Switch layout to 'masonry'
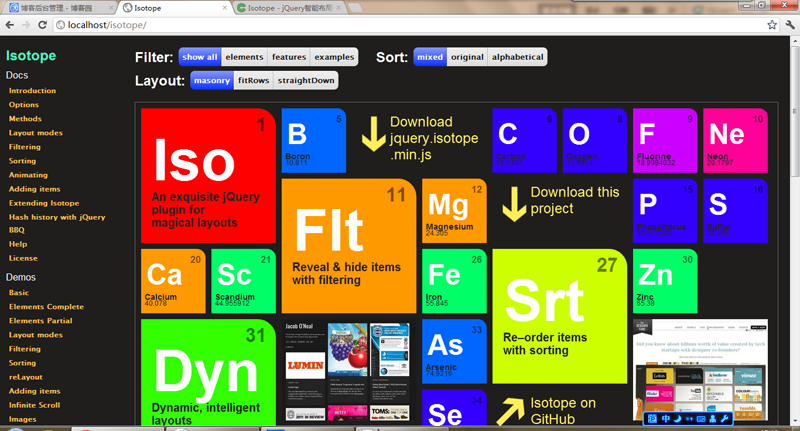The image size is (800, 431). coord(212,81)
